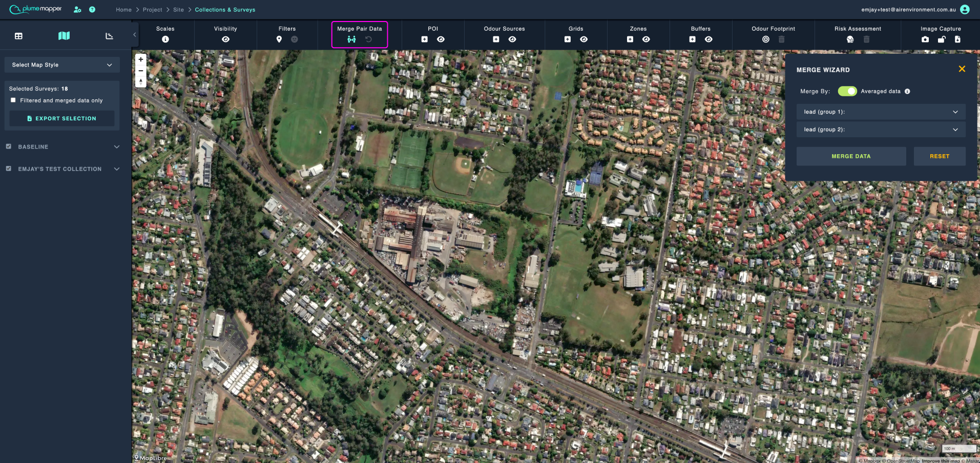Click the Image Capture download file icon
This screenshot has width=980, height=463.
point(957,39)
